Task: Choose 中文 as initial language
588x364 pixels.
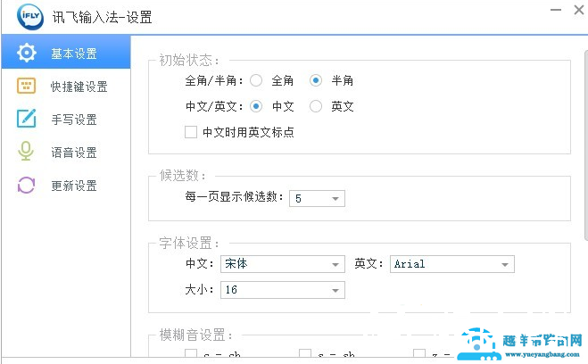Action: 256,106
